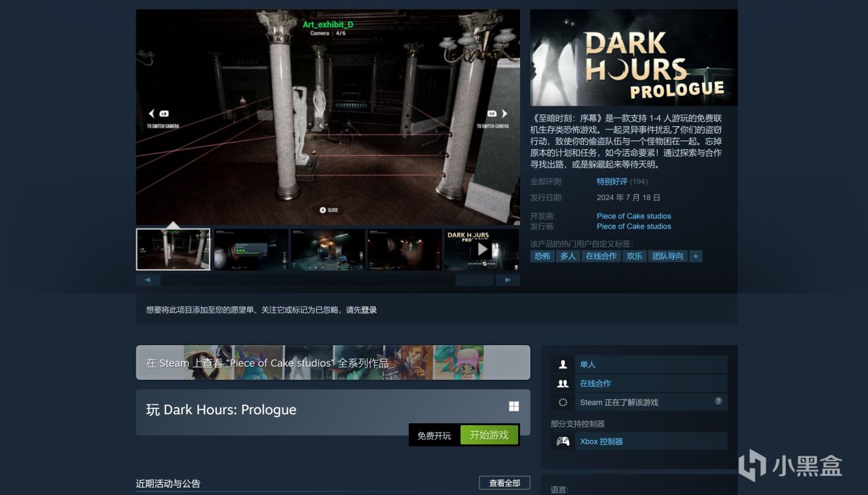Click the Xbox controller gamepad icon

pos(563,441)
